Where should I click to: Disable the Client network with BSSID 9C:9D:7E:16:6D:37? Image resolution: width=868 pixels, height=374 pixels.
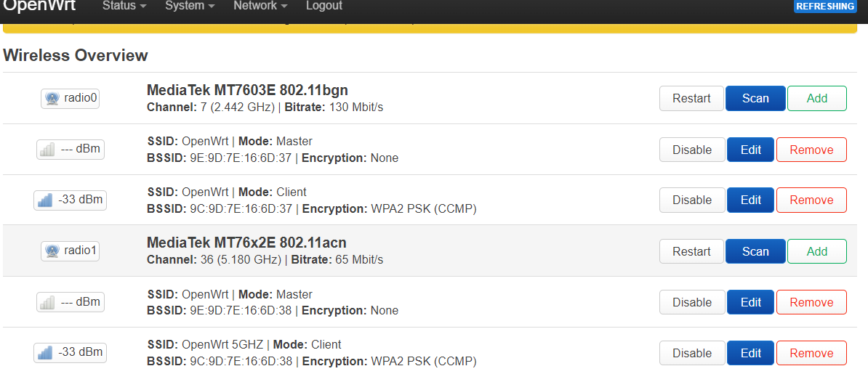pyautogui.click(x=692, y=200)
